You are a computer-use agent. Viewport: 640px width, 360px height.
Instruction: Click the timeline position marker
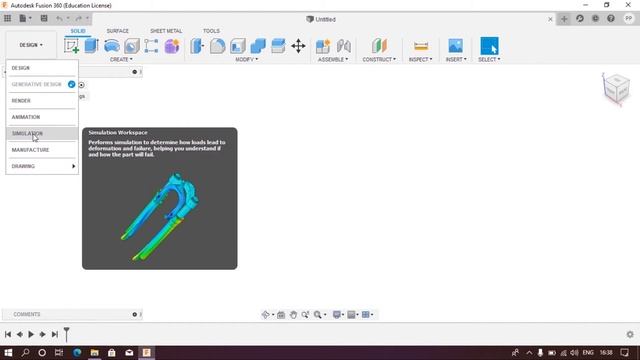(x=66, y=333)
